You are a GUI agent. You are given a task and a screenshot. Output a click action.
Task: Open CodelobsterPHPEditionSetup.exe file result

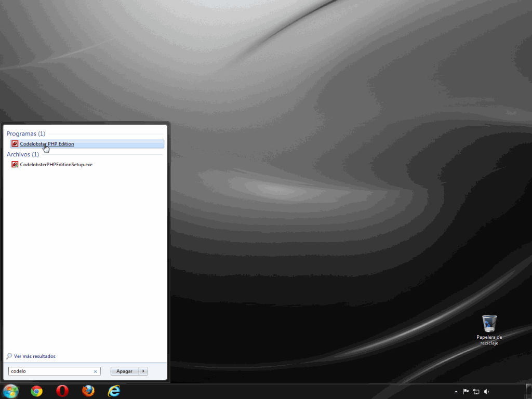click(x=56, y=165)
